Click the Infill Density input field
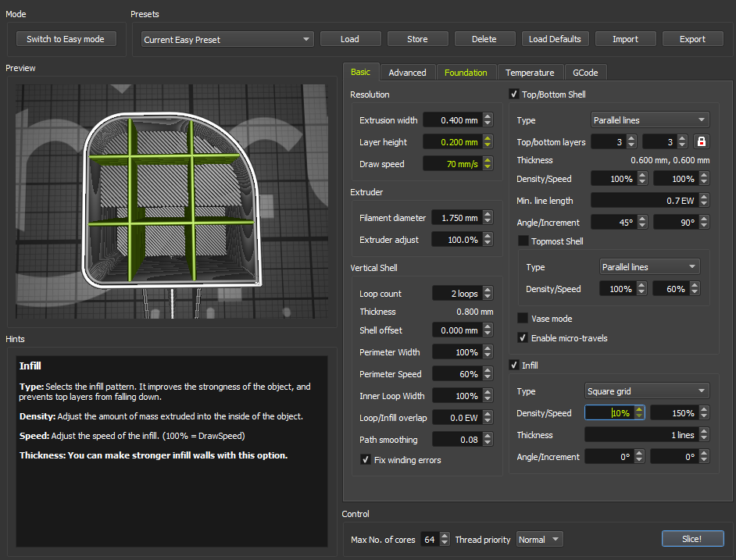This screenshot has width=736, height=560. pyautogui.click(x=609, y=413)
